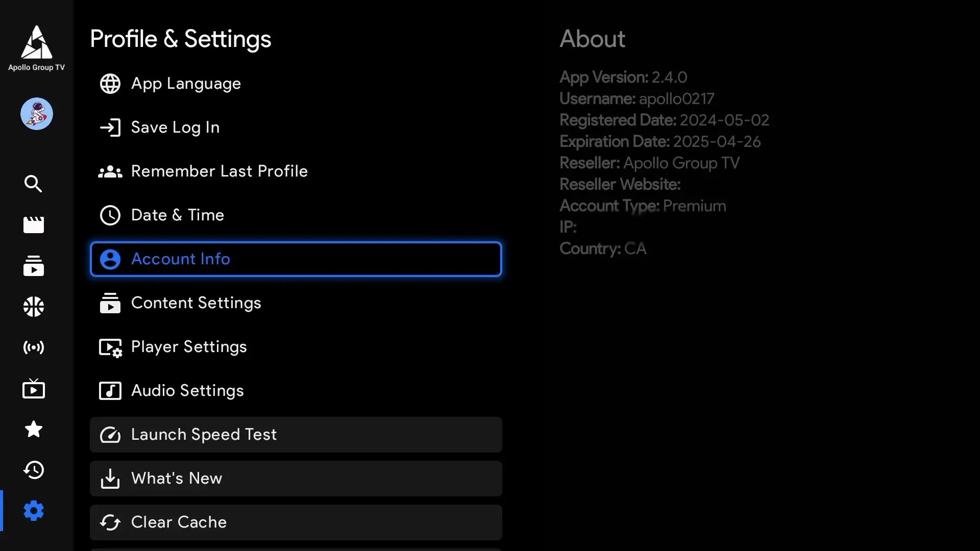The height and width of the screenshot is (551, 980).
Task: Open Player Settings menu item
Action: pyautogui.click(x=188, y=347)
